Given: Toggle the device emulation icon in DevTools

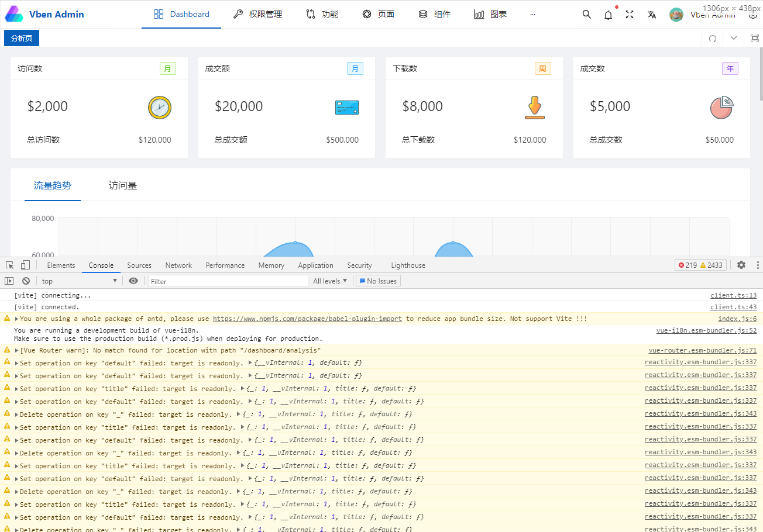Looking at the screenshot, I should pyautogui.click(x=24, y=265).
